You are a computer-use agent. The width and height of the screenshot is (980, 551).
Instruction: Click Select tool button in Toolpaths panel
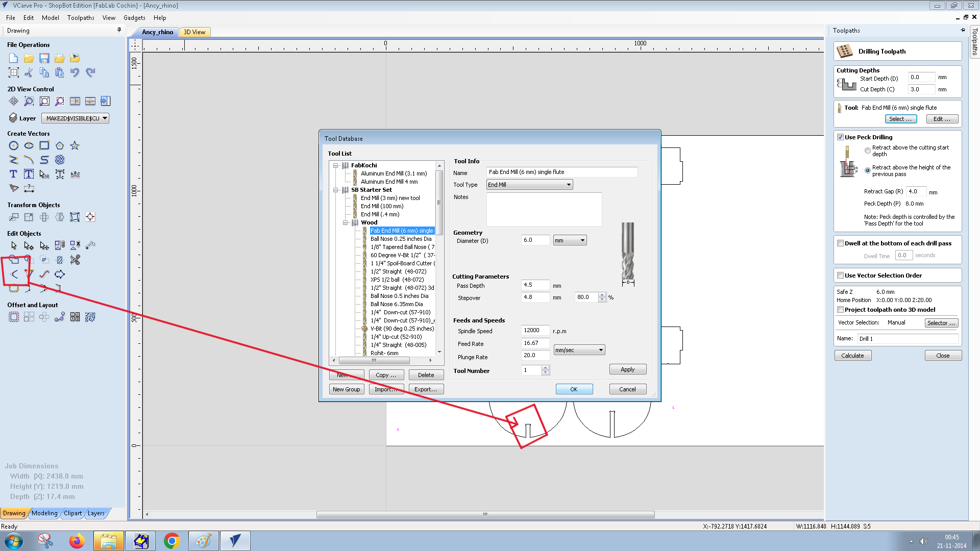point(901,119)
